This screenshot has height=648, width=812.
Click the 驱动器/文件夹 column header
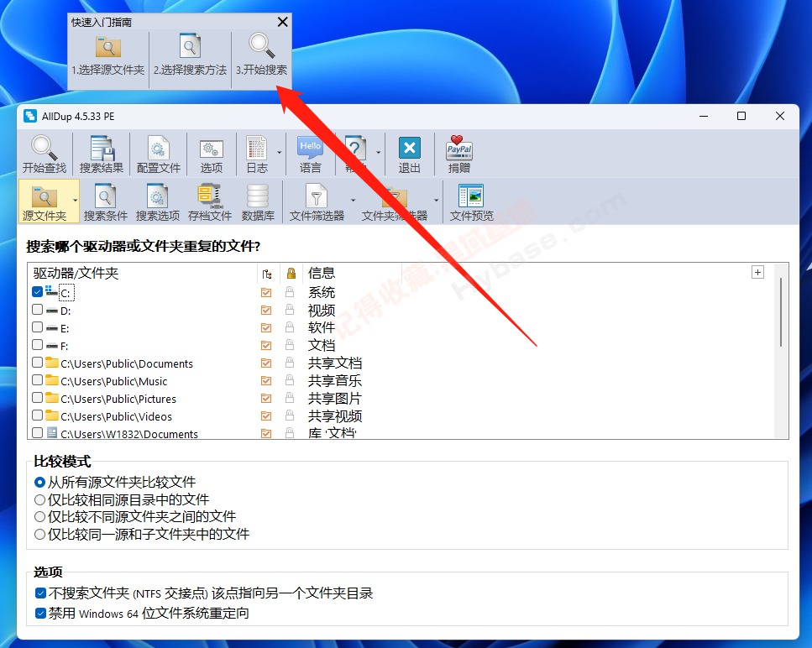76,273
